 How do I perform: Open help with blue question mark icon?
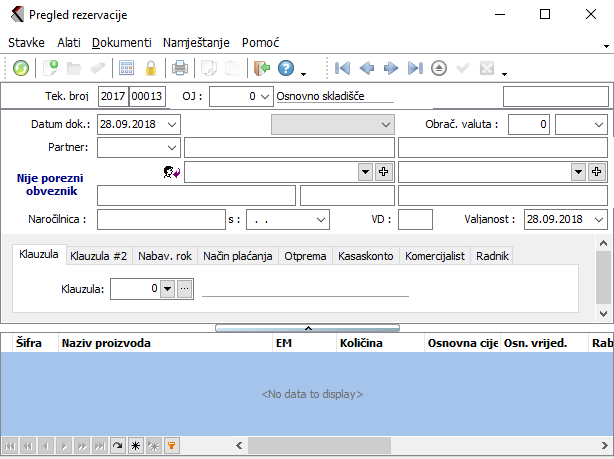coord(286,68)
